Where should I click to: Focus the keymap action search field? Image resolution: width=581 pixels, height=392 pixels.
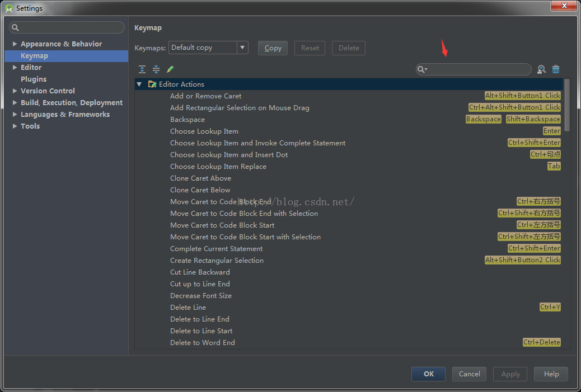(x=474, y=69)
